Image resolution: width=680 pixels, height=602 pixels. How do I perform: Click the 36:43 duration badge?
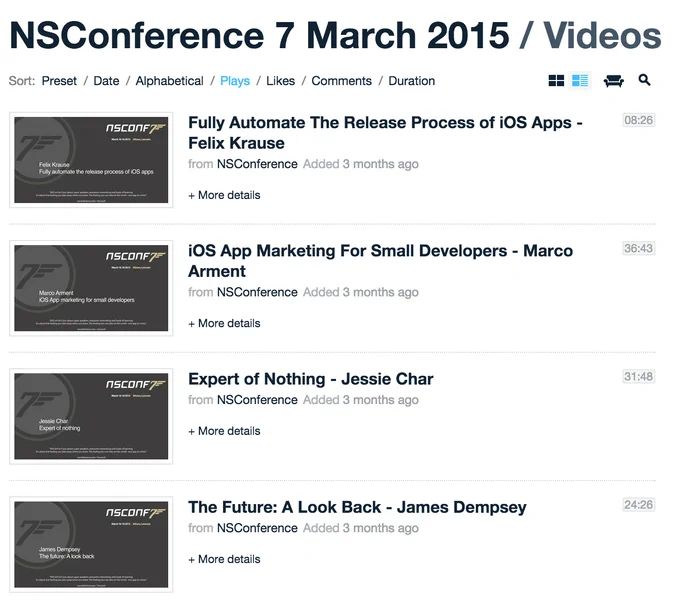pyautogui.click(x=638, y=249)
